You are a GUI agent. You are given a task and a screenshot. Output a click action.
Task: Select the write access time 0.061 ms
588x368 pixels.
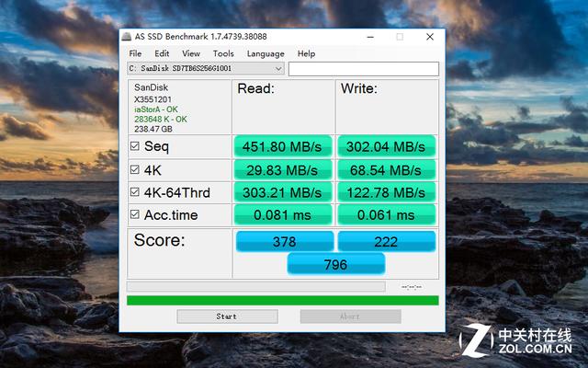point(386,214)
